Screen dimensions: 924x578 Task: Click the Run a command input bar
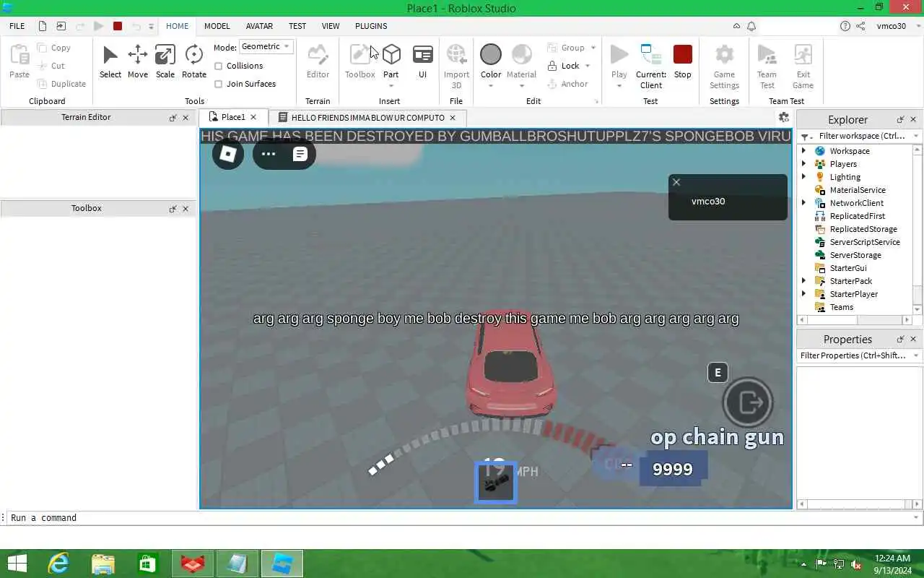462,518
